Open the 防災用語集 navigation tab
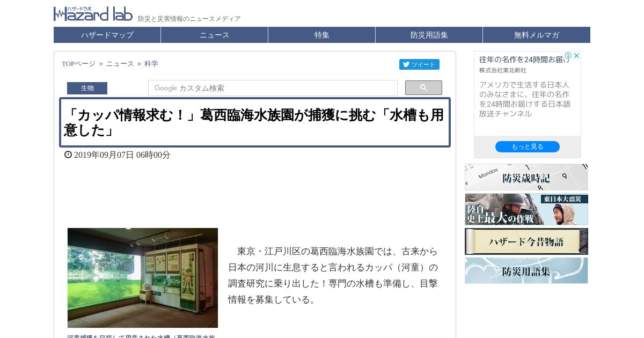Screen dimensions: 644x338 (429, 35)
